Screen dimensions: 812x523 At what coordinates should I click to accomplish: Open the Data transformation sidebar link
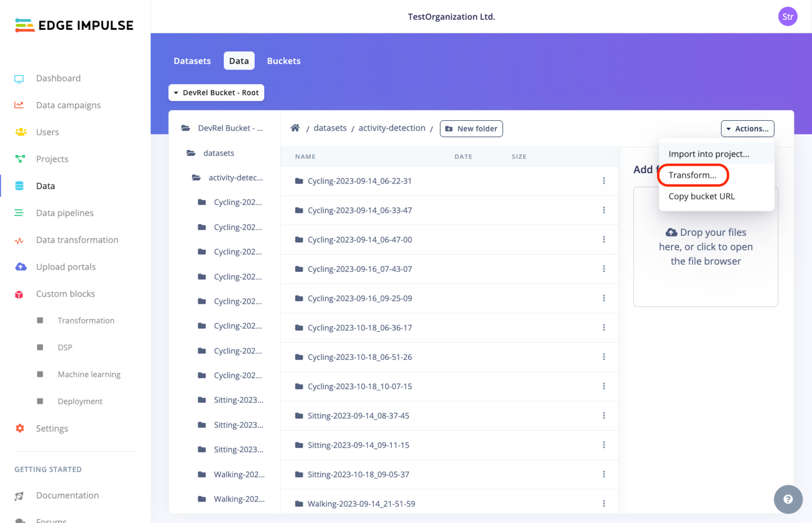coord(77,240)
